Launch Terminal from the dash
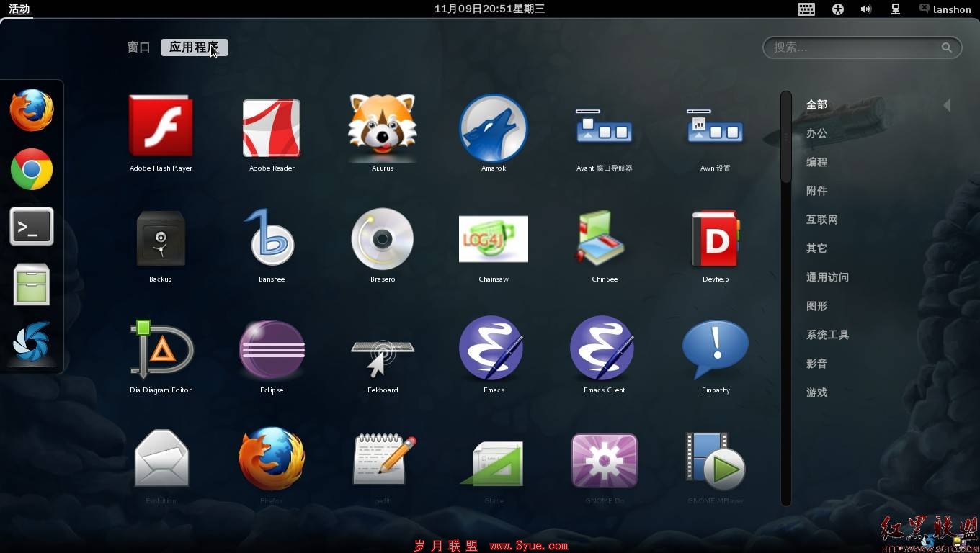980x553 pixels. coord(32,227)
